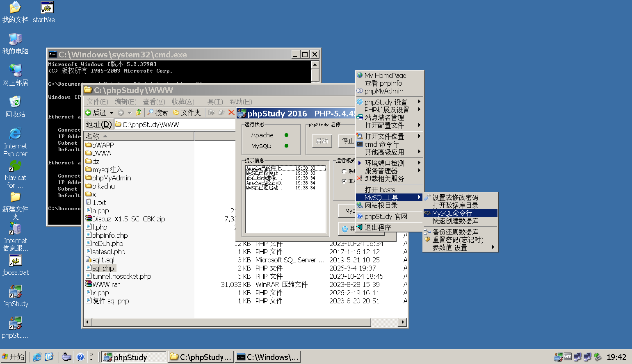
Task: Select 站点域名管理 menu entry
Action: [x=389, y=118]
